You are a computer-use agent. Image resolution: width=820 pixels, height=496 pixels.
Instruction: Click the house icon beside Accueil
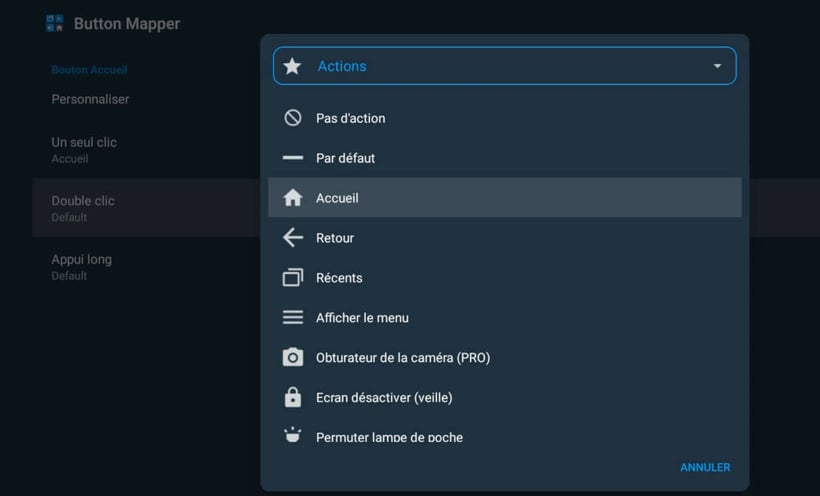click(293, 198)
